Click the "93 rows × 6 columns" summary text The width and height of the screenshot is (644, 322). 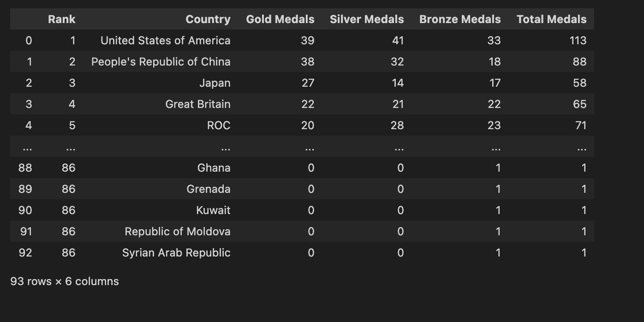(x=65, y=281)
